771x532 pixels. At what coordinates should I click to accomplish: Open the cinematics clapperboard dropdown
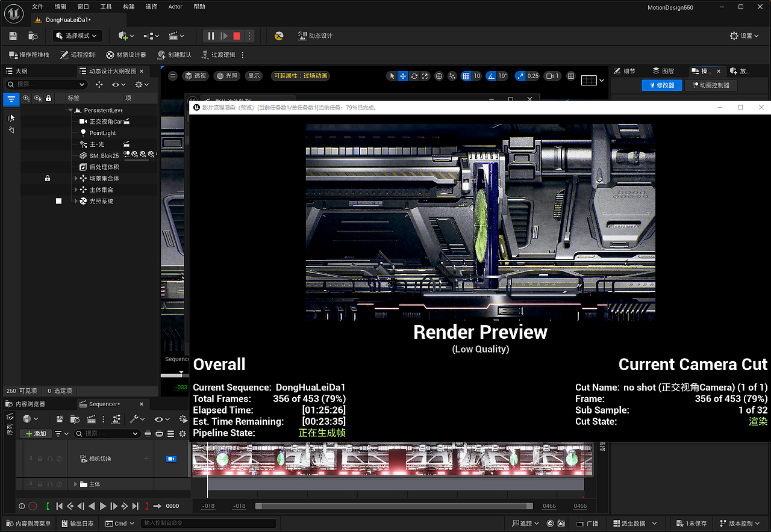pyautogui.click(x=176, y=36)
